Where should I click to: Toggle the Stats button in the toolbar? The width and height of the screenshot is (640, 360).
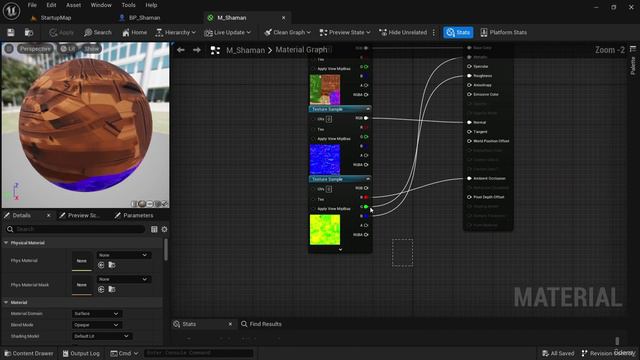coord(458,32)
